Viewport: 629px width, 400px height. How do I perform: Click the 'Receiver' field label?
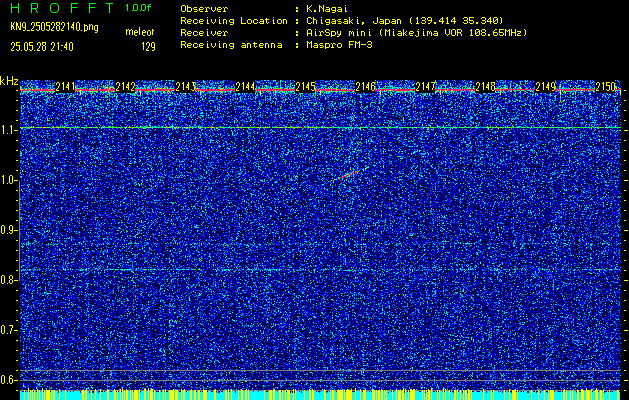pyautogui.click(x=204, y=33)
